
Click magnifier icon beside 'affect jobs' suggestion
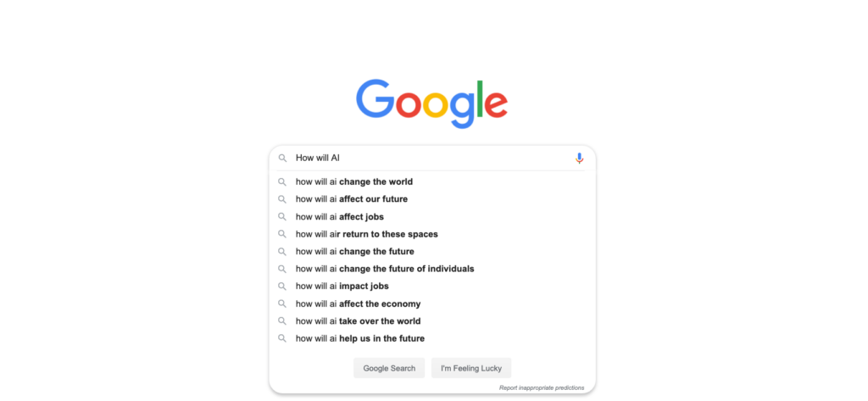pyautogui.click(x=282, y=216)
